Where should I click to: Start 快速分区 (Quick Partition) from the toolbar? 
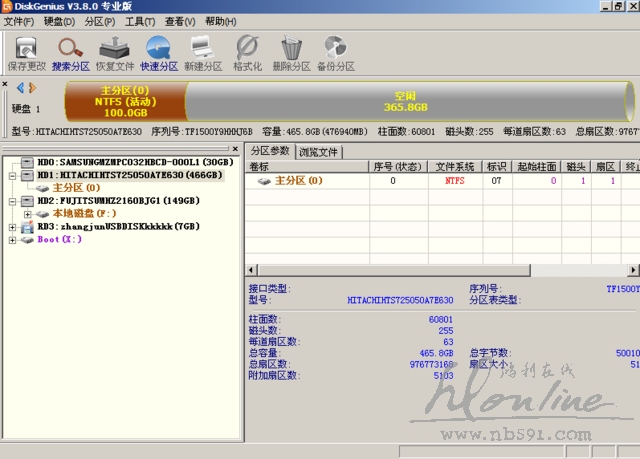[158, 52]
